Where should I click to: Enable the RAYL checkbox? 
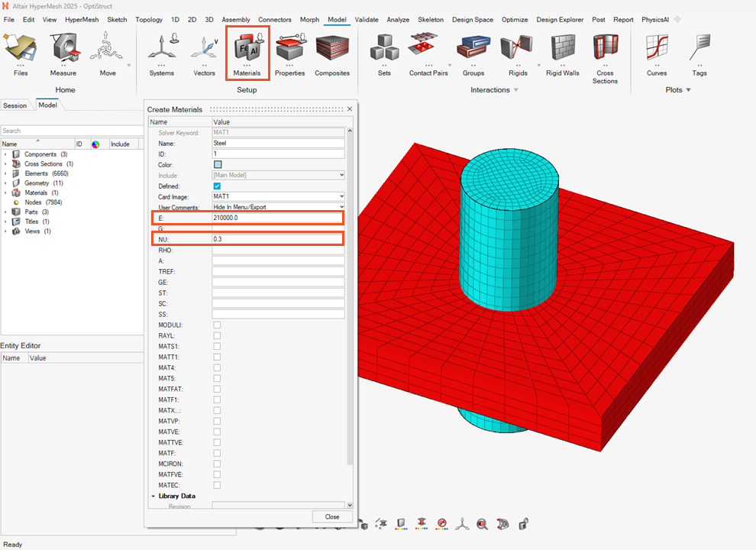[x=217, y=336]
